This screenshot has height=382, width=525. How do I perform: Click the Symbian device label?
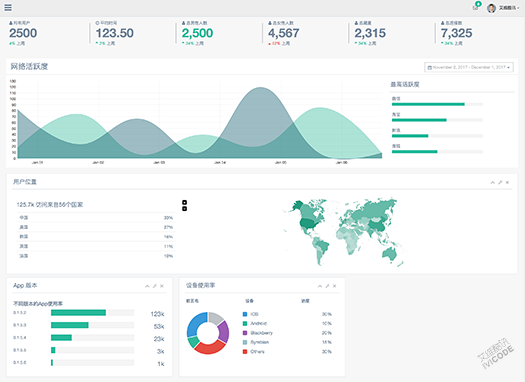pos(260,342)
